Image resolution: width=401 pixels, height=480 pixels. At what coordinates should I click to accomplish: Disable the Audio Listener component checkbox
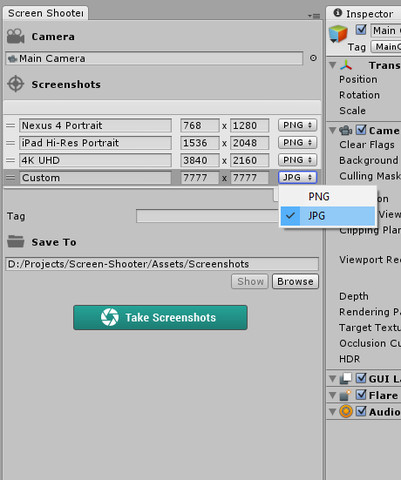pyautogui.click(x=361, y=411)
